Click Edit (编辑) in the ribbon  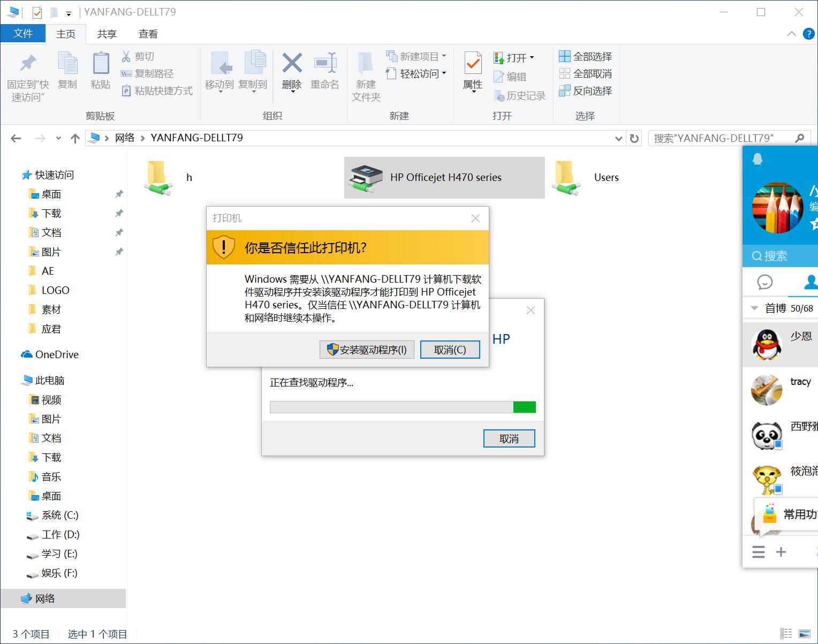pyautogui.click(x=510, y=77)
